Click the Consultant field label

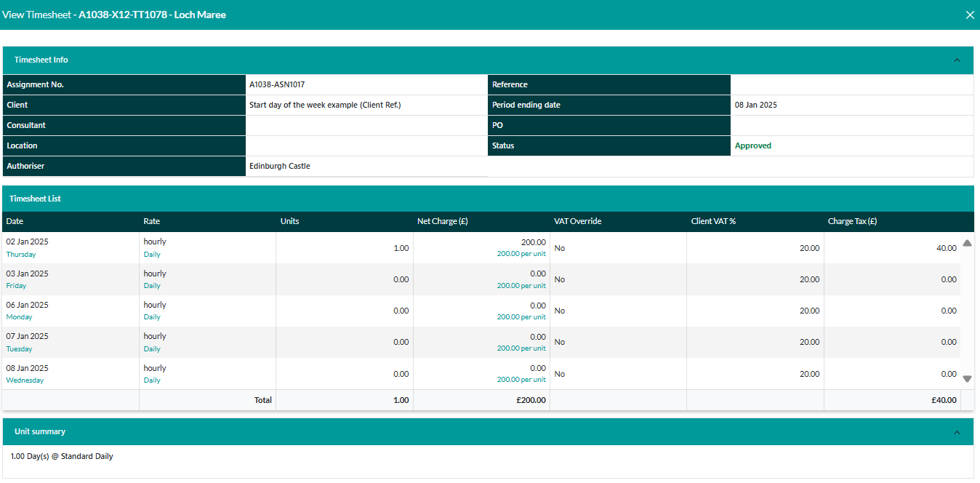coord(26,125)
